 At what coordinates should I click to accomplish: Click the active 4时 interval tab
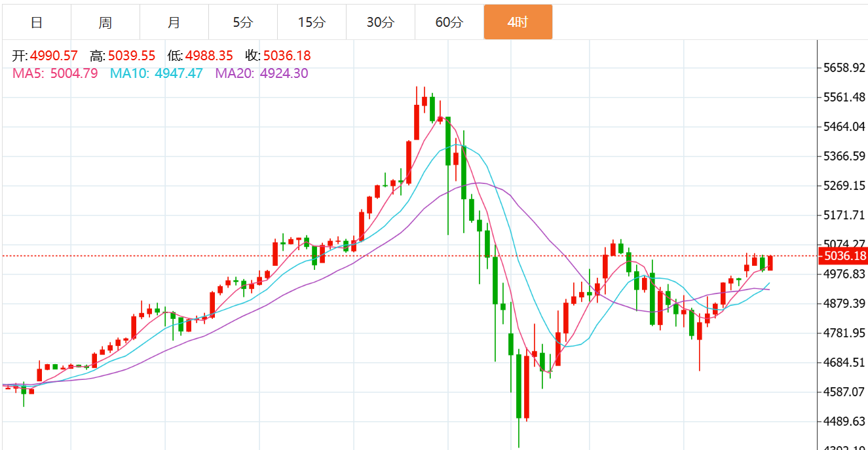tap(518, 22)
